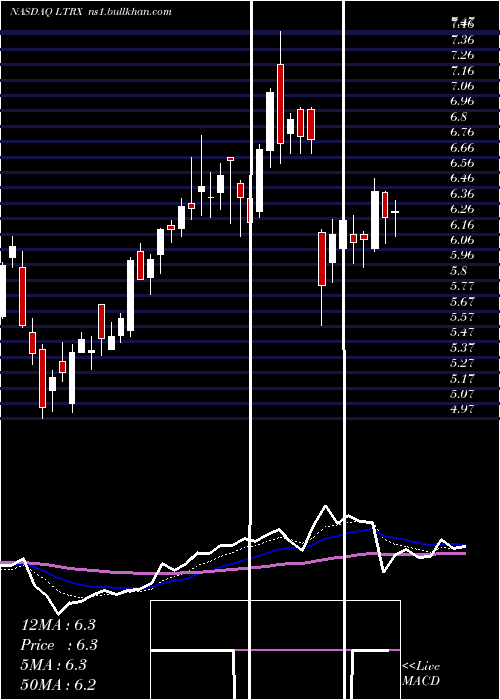Viewport: 500px width, 700px height.
Task: Click the 6.26 price axis label
Action: [x=462, y=209]
